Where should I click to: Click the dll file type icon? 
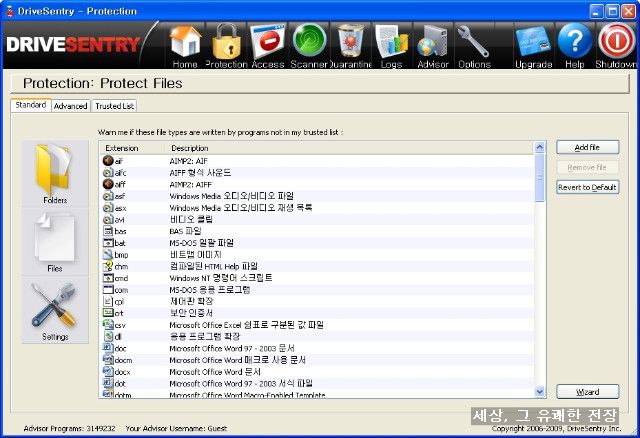click(x=108, y=337)
